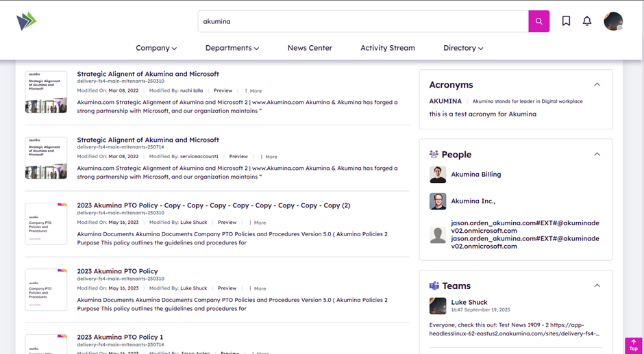
Task: Click into the search field containing akumina
Action: tap(363, 21)
